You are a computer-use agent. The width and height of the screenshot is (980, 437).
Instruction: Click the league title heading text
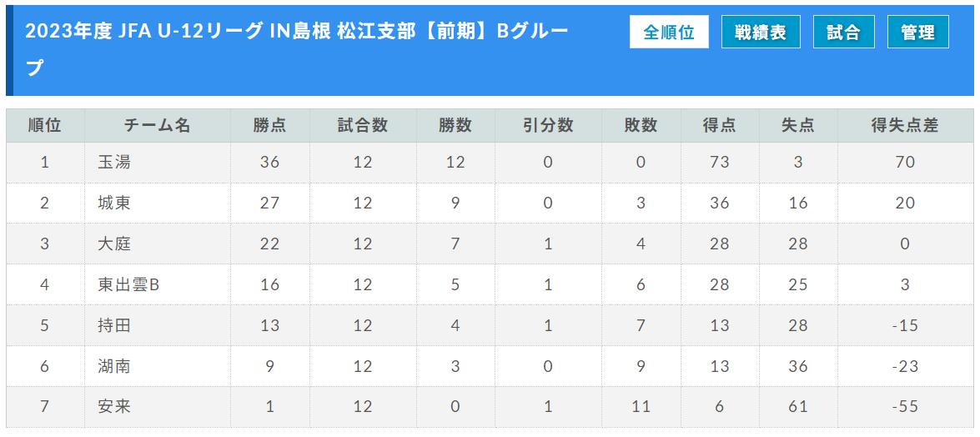pos(298,48)
